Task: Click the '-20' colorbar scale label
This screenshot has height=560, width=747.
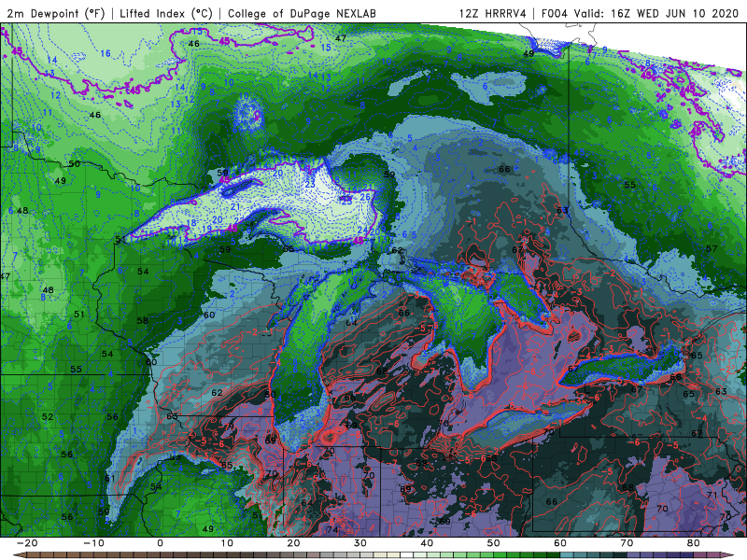Action: (27, 543)
